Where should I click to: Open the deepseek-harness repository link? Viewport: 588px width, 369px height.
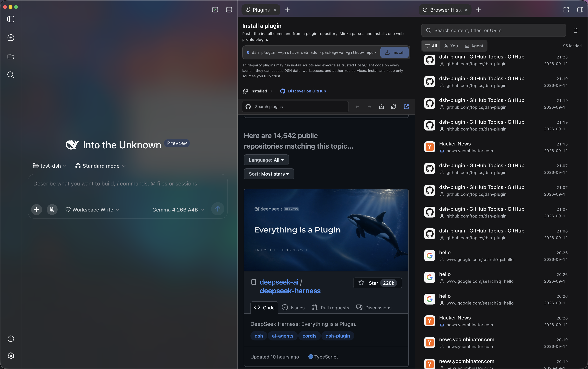point(290,291)
